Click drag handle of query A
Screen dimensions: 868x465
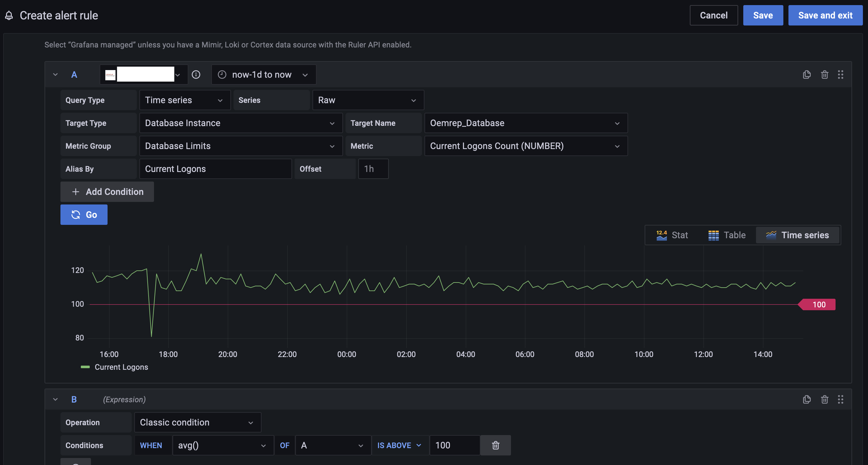tap(840, 75)
